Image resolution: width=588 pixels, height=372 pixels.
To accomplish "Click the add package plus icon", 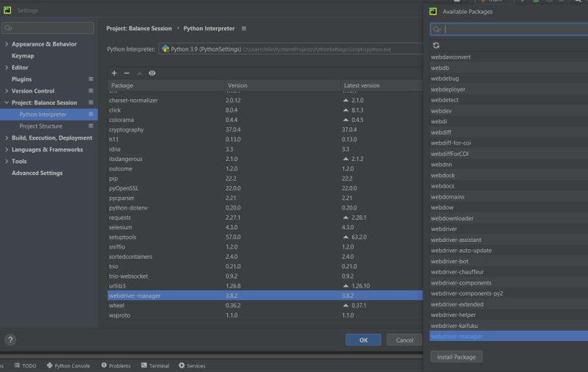I will (115, 73).
